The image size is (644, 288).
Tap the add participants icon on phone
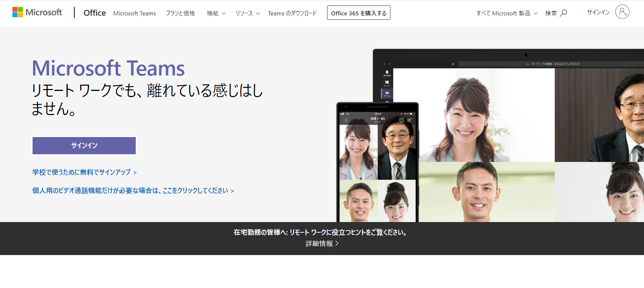409,120
